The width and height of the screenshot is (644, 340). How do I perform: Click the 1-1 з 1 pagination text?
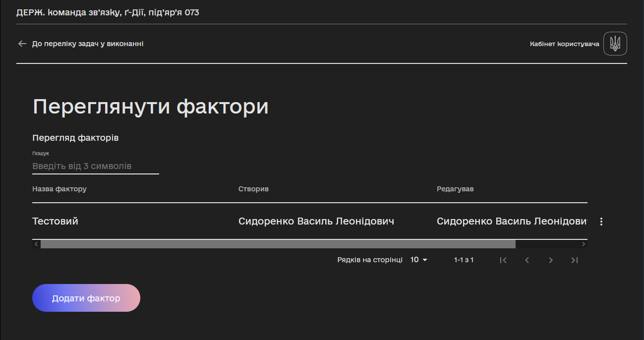(x=464, y=260)
